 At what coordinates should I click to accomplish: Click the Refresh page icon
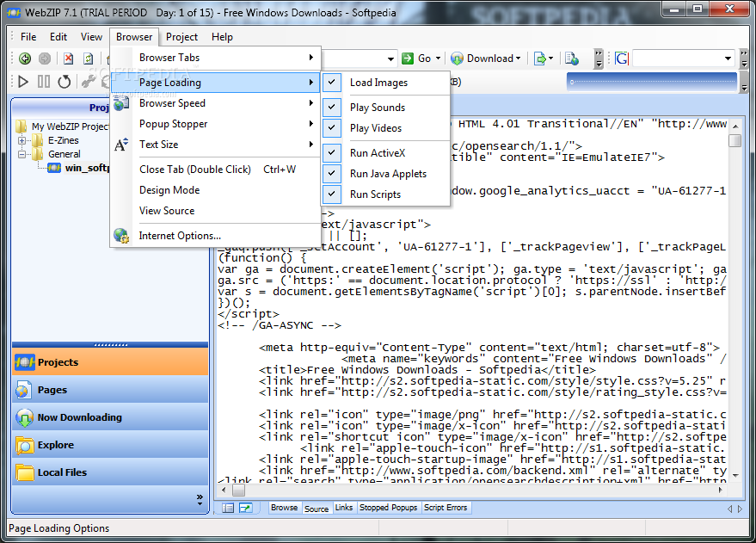click(x=89, y=59)
